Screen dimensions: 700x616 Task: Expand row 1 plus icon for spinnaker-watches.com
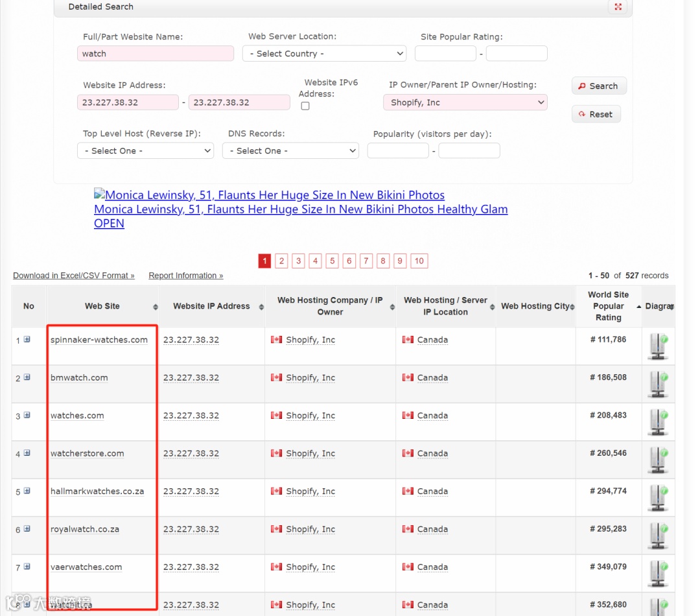(27, 340)
